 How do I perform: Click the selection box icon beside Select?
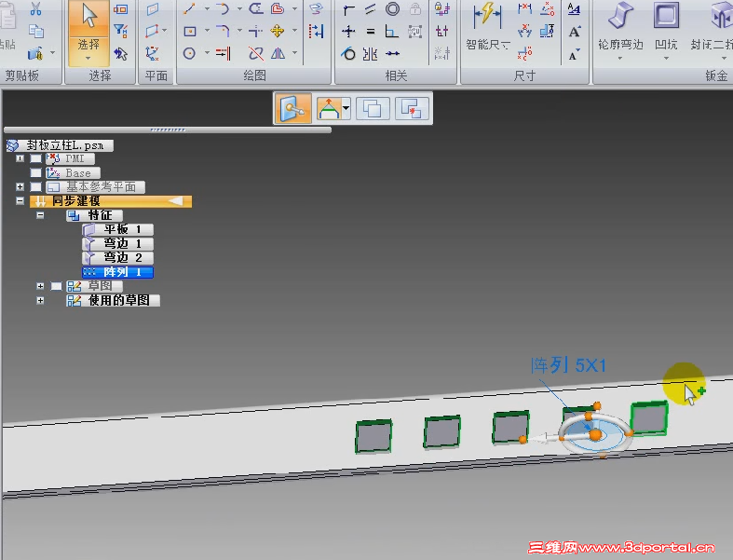coord(120,9)
